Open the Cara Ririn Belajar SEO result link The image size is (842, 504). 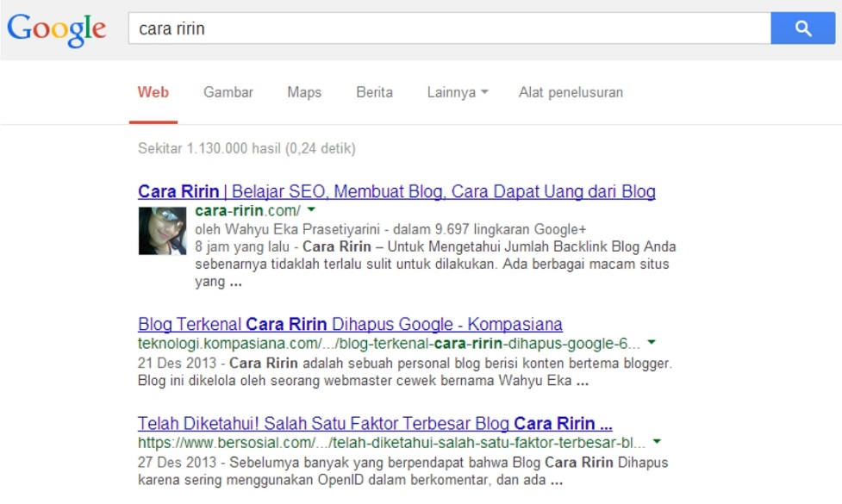396,191
